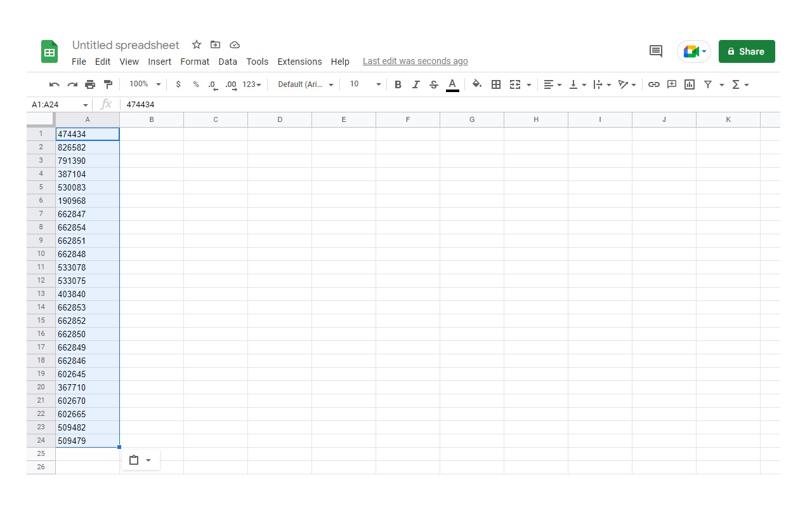Viewport: 812px width, 508px height.
Task: Insert a link
Action: pos(654,84)
